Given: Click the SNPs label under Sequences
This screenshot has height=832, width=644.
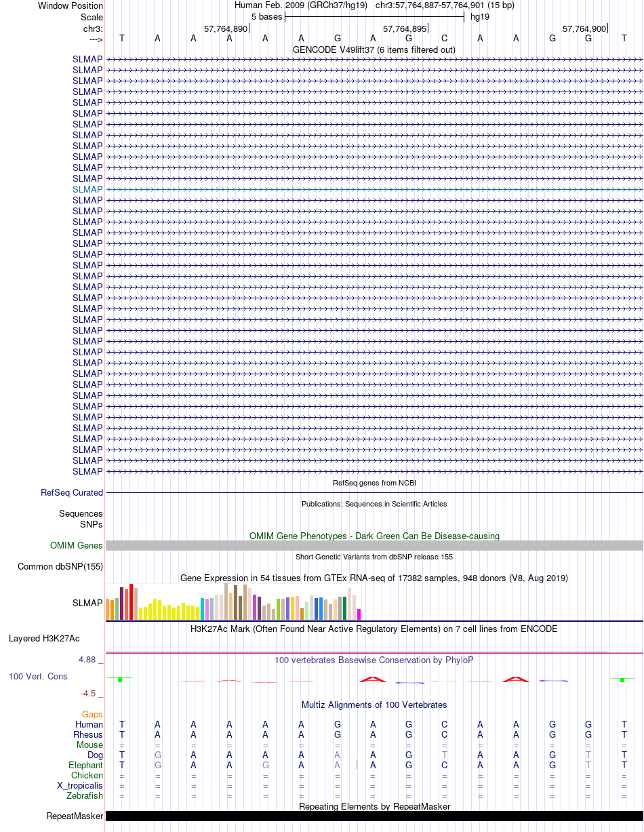Looking at the screenshot, I should click(x=92, y=524).
